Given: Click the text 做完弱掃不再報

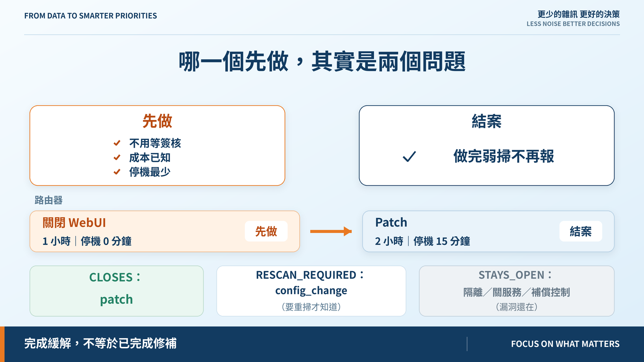Looking at the screenshot, I should pyautogui.click(x=504, y=156).
